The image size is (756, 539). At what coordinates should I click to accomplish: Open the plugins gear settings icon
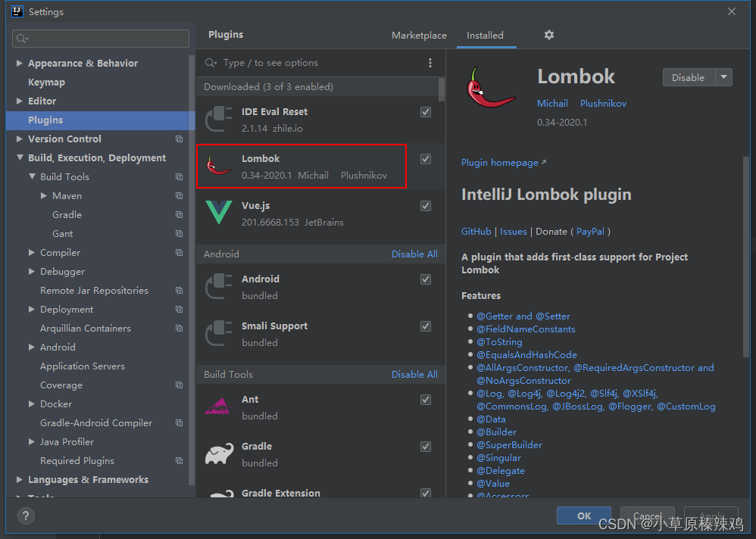pos(548,35)
